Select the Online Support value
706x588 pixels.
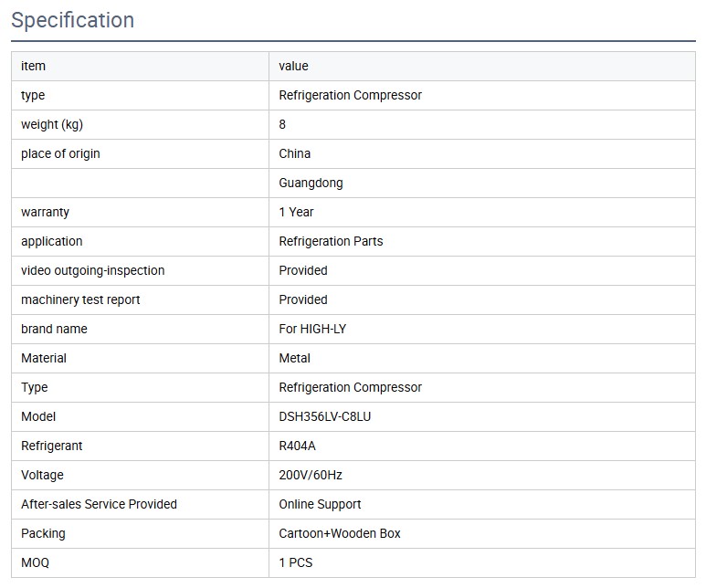click(320, 504)
